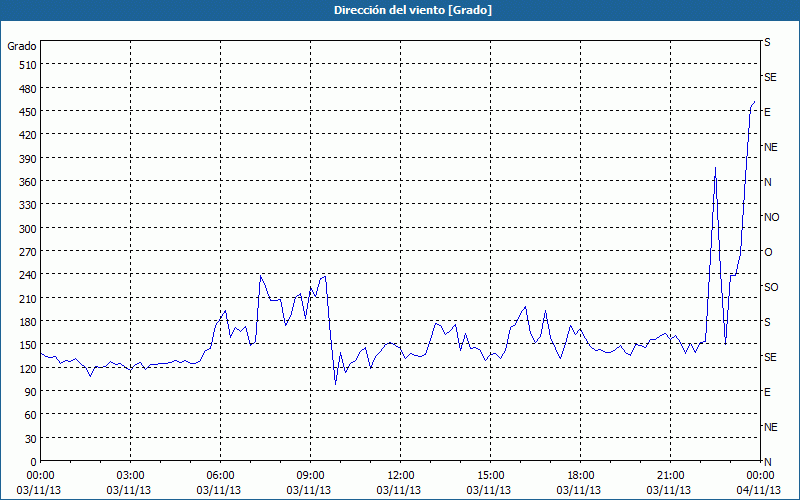Image resolution: width=800 pixels, height=500 pixels.
Task: Click the 0 degree axis value
Action: pyautogui.click(x=34, y=462)
